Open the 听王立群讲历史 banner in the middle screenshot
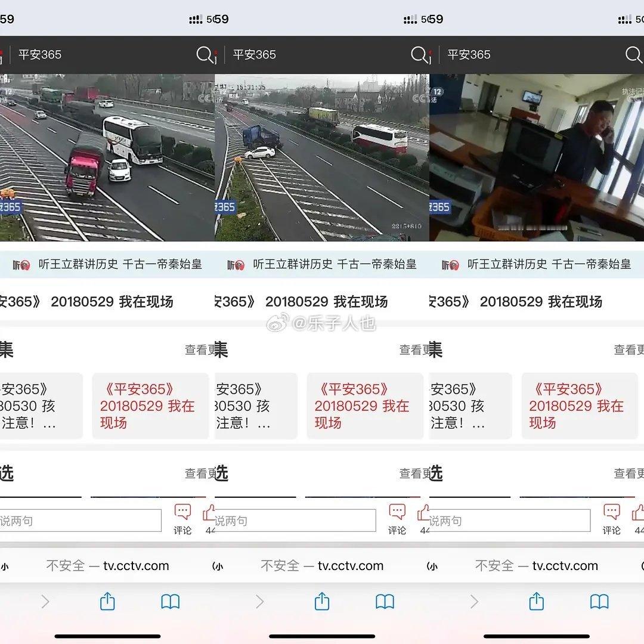The height and width of the screenshot is (644, 644). pos(322,265)
